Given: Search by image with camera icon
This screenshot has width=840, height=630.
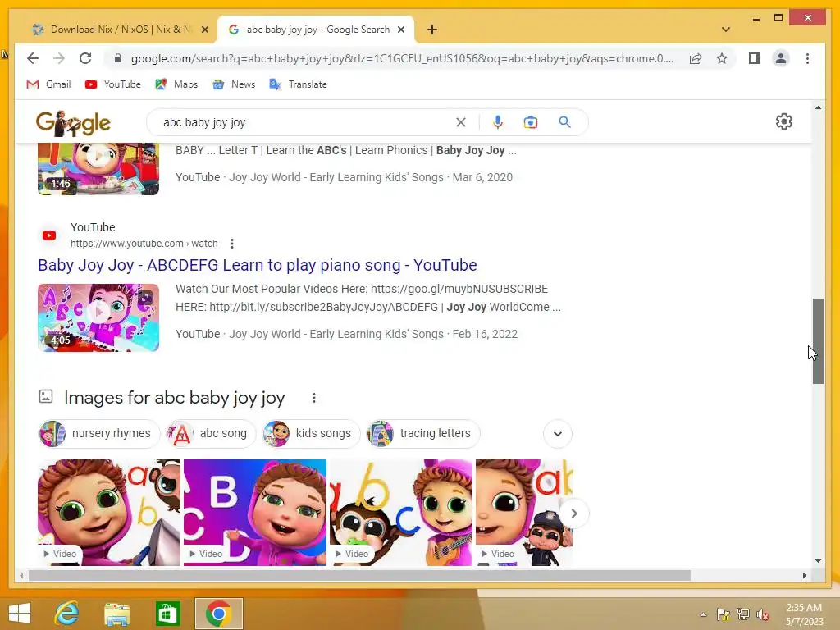Looking at the screenshot, I should pos(531,122).
